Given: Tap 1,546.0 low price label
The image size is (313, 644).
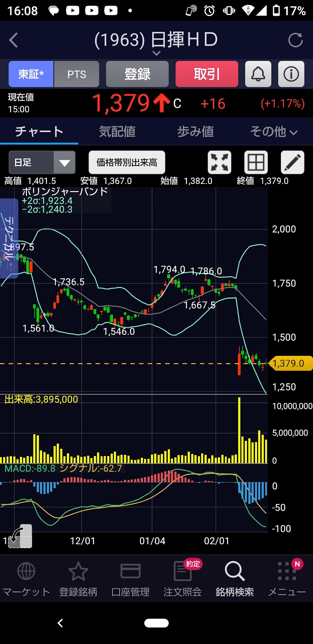Looking at the screenshot, I should click(119, 332).
